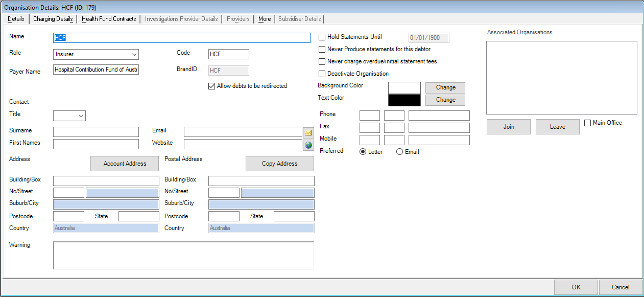Enable Never Produce statements for this debtor
Screen dimensions: 644x297
[322, 49]
